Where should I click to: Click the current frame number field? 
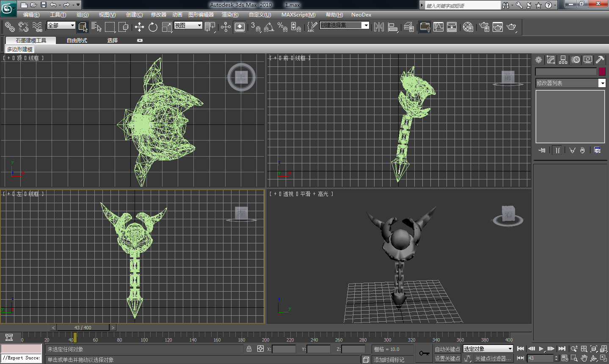(540, 358)
